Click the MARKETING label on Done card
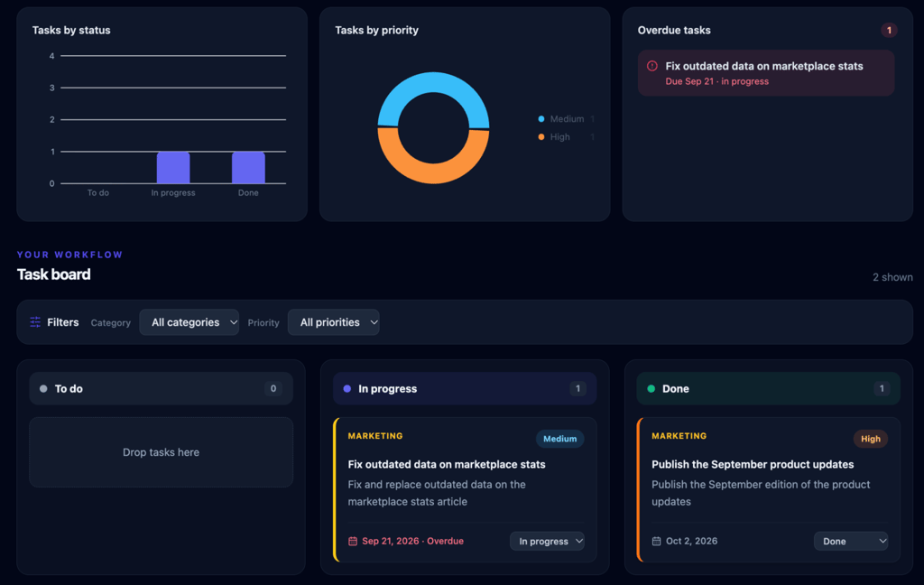This screenshot has width=924, height=585. (x=679, y=436)
